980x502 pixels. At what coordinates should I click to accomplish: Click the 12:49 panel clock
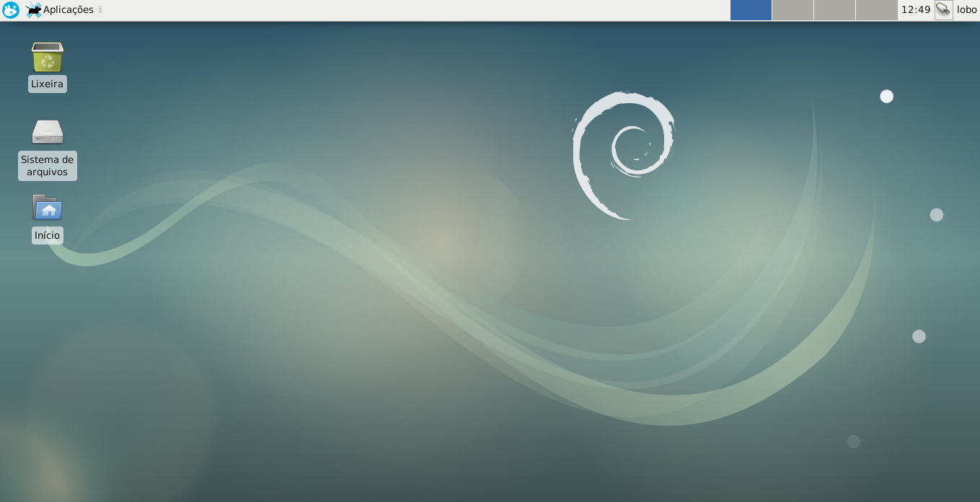pos(916,10)
